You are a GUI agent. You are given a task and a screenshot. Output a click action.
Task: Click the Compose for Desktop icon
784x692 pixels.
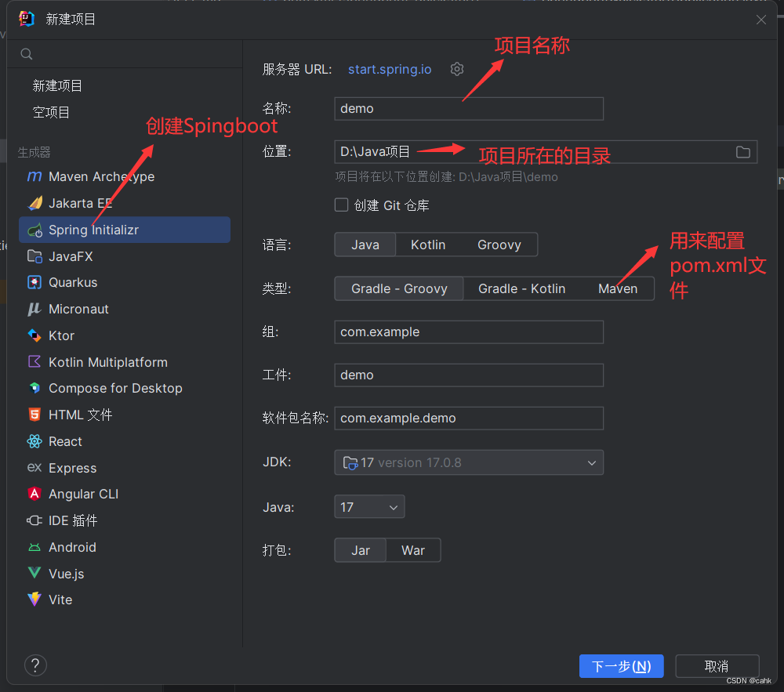click(34, 388)
